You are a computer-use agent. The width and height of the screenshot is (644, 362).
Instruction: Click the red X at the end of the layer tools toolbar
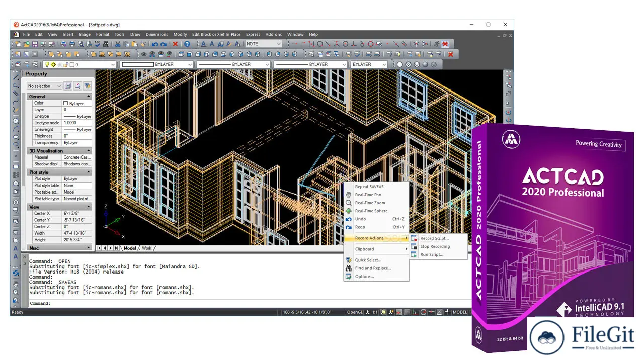coord(450,54)
